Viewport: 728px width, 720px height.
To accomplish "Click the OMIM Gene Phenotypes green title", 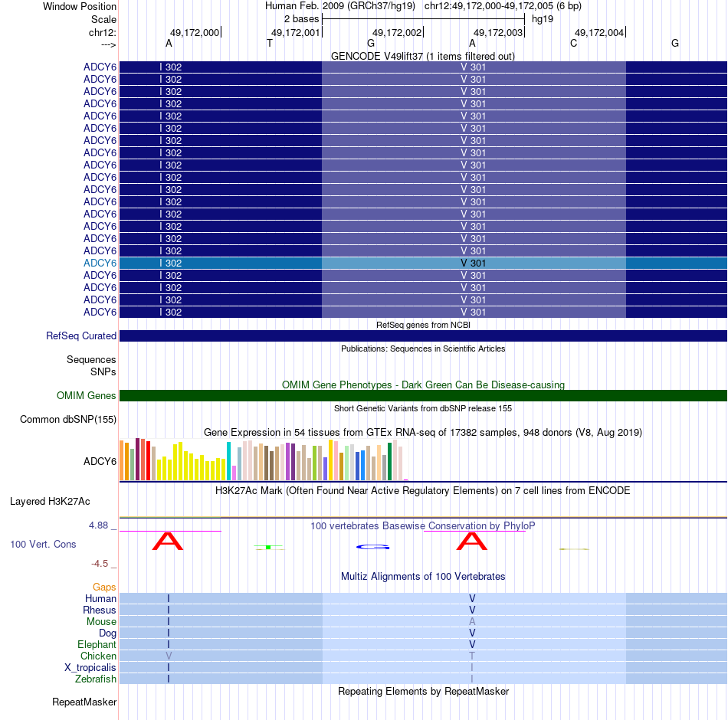I will (x=423, y=385).
